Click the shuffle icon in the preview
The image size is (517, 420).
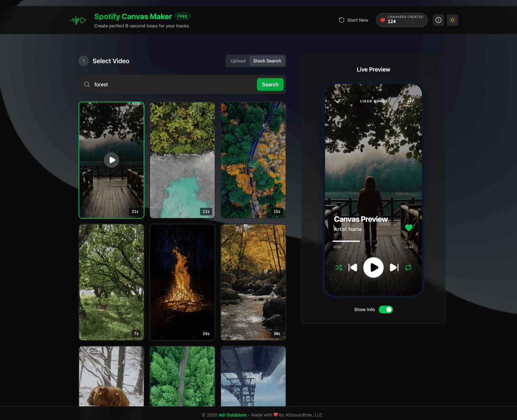(x=339, y=268)
